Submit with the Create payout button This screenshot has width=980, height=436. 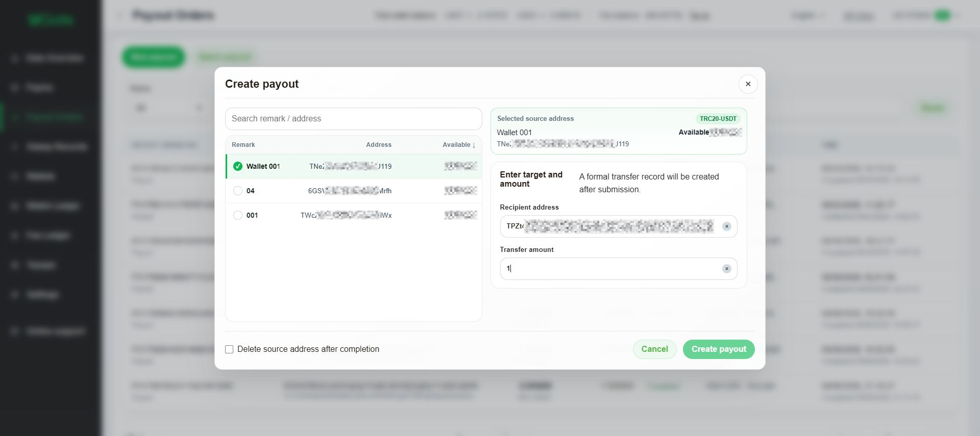point(719,349)
